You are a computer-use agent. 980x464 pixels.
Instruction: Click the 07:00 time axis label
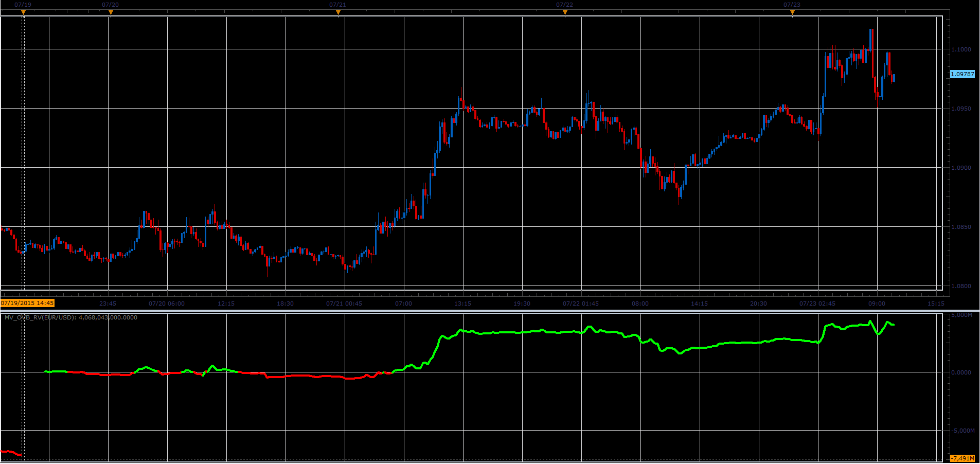(x=404, y=304)
